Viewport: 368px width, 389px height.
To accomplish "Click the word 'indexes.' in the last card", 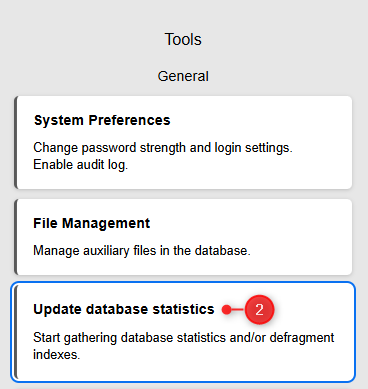I will [57, 354].
